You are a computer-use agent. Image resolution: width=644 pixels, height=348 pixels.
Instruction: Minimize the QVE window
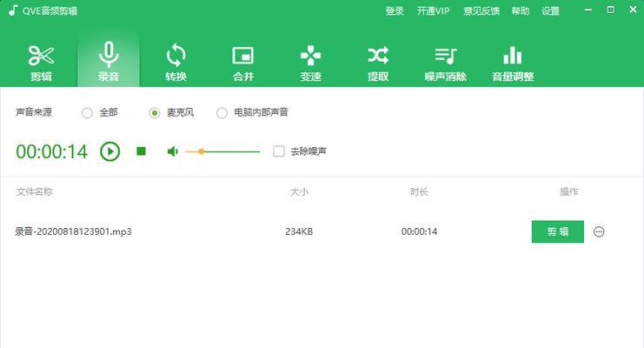[588, 10]
